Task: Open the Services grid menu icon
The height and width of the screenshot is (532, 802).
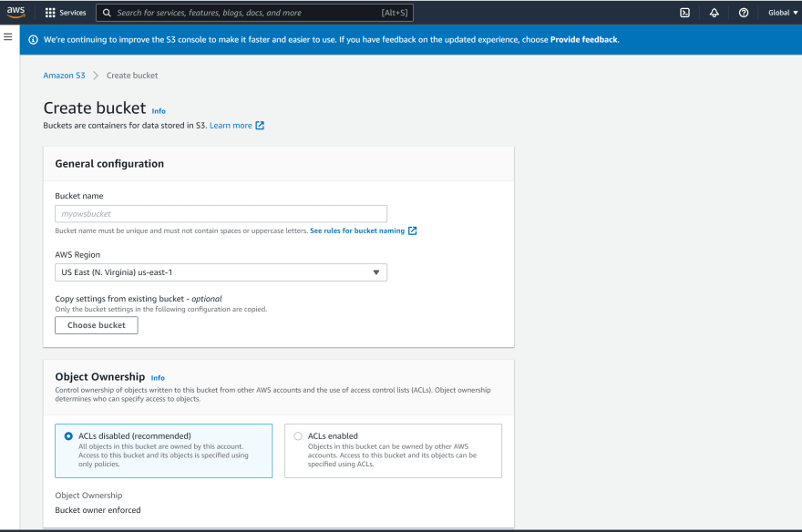Action: 50,13
